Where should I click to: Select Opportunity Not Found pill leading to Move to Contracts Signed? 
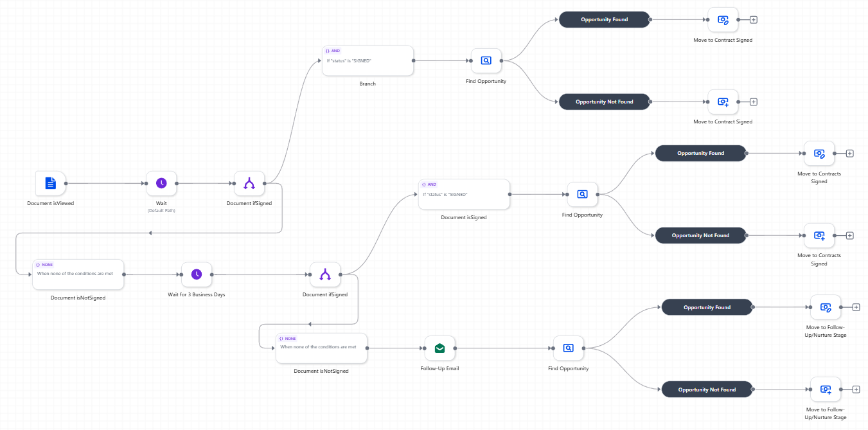[x=701, y=235]
